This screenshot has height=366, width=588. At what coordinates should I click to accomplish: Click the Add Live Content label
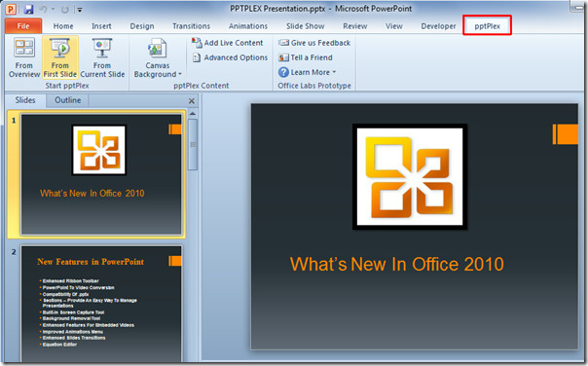234,43
